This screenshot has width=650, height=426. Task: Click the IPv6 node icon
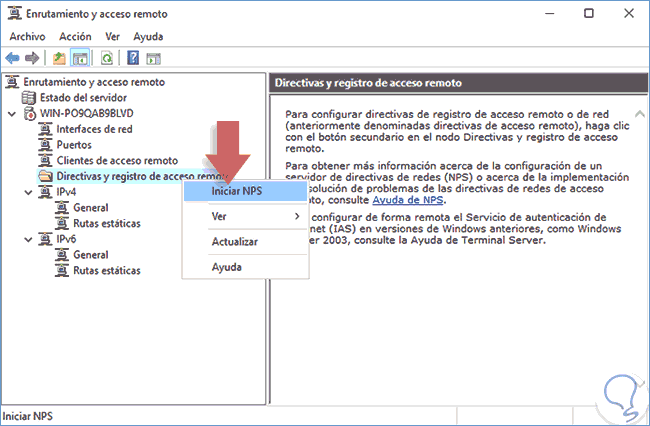point(45,239)
